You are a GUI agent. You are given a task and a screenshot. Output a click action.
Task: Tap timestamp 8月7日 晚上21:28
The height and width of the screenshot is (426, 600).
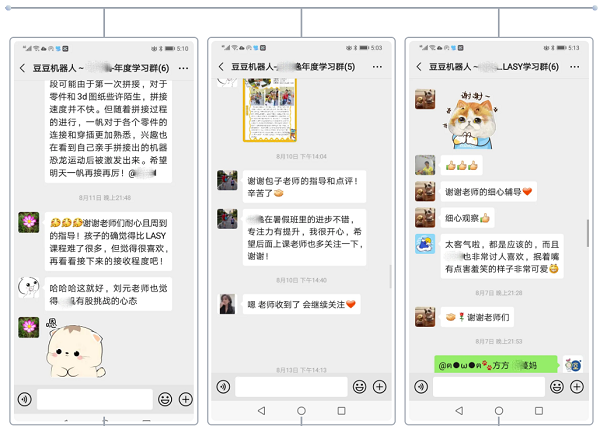pos(499,293)
